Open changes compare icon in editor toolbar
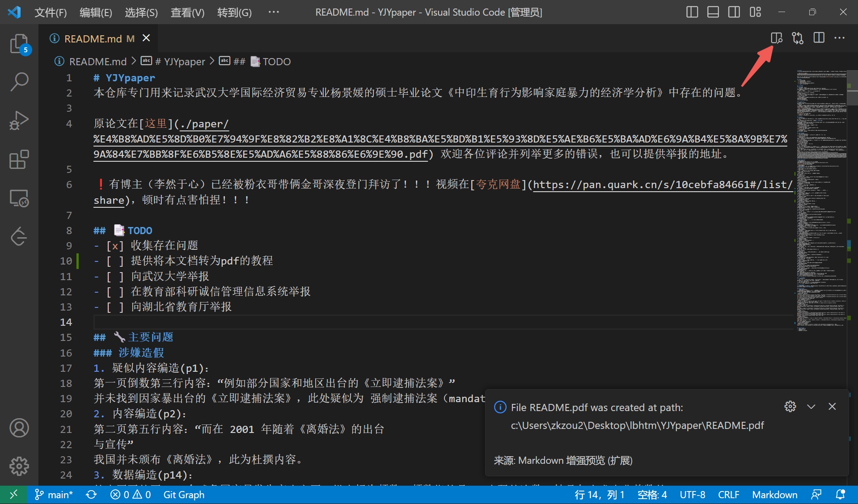The image size is (858, 504). 798,38
